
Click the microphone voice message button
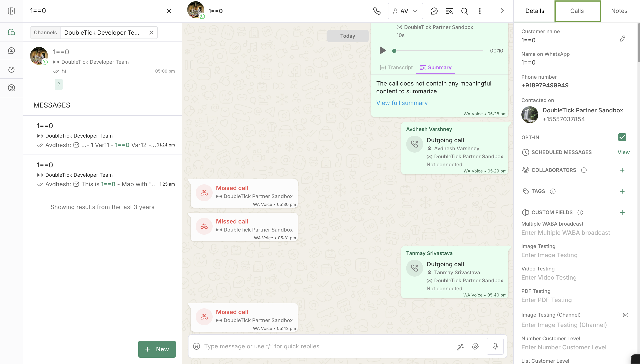495,346
